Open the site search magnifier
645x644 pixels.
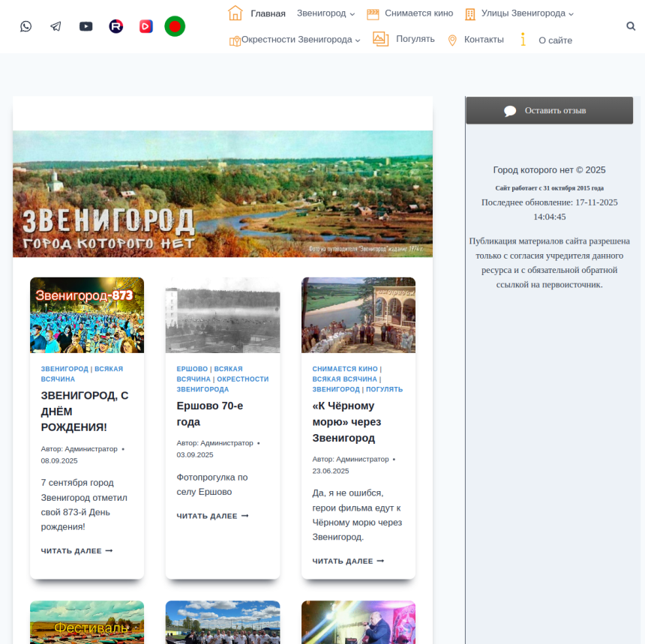[631, 26]
